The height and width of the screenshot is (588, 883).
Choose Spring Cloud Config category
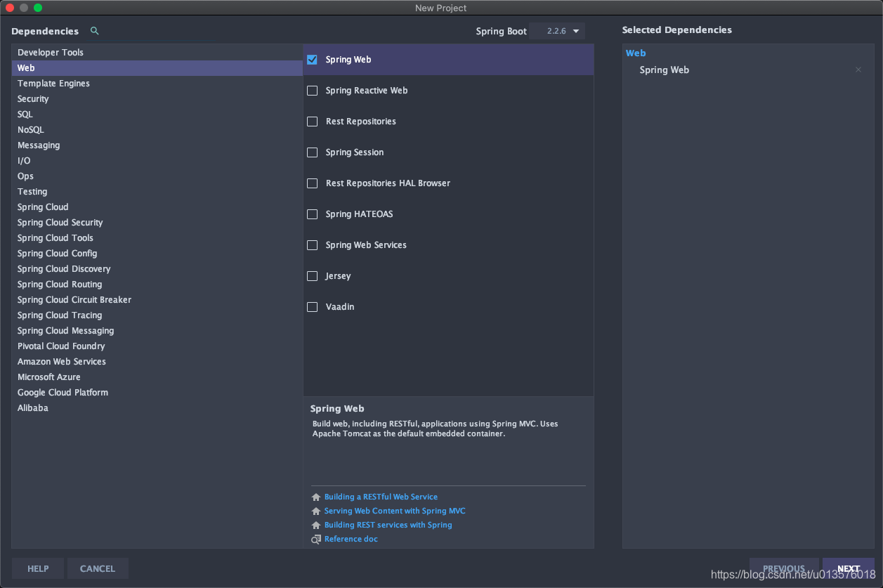click(x=157, y=254)
